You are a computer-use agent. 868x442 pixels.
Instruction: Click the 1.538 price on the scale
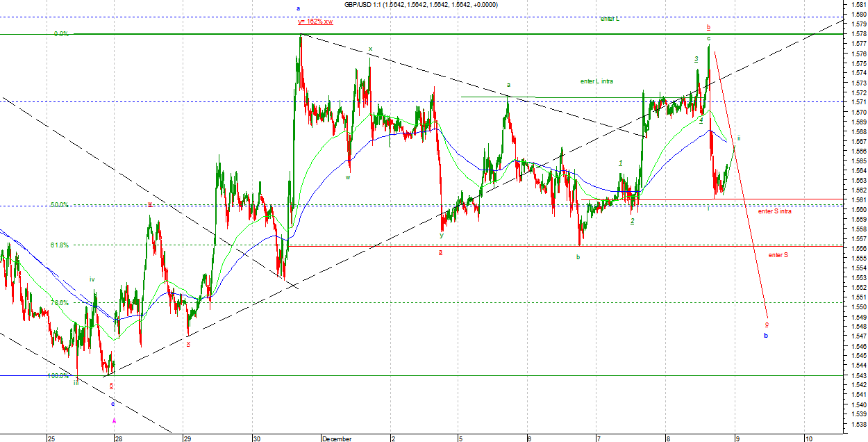pos(858,423)
